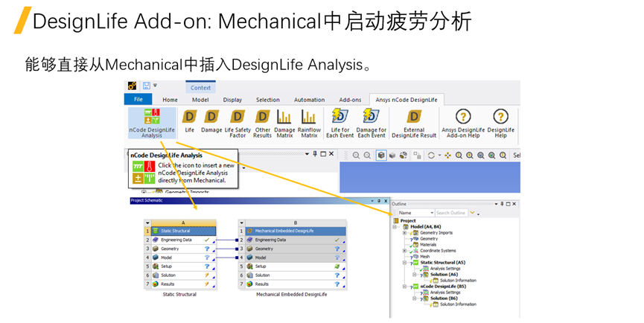This screenshot has width=644, height=323.
Task: Open rotate mode dropdown arrow
Action: tap(439, 155)
